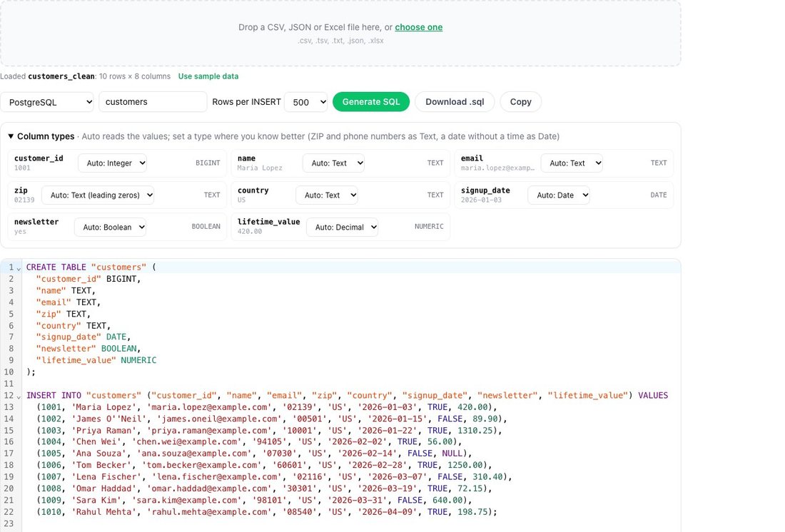Click the 'choose one' file link
This screenshot has width=785, height=532.
coord(418,27)
